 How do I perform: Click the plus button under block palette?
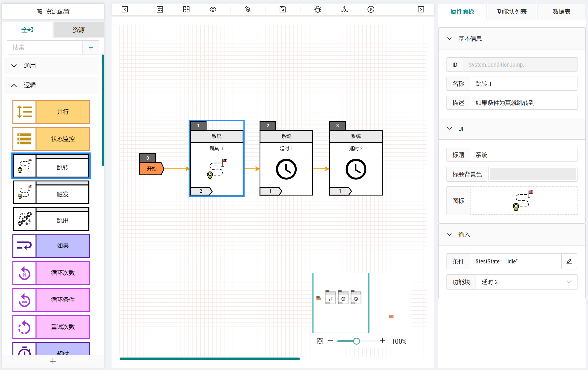tap(53, 361)
